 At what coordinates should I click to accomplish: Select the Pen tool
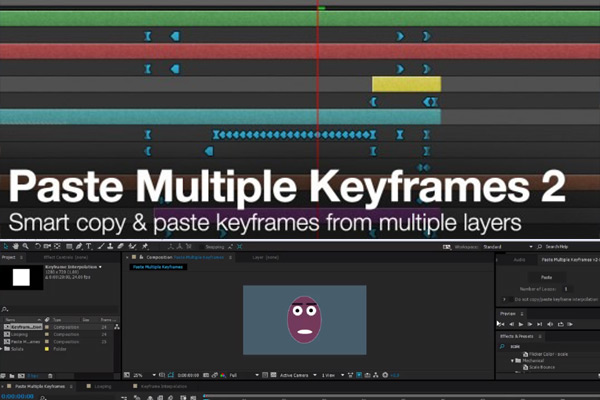pos(79,247)
